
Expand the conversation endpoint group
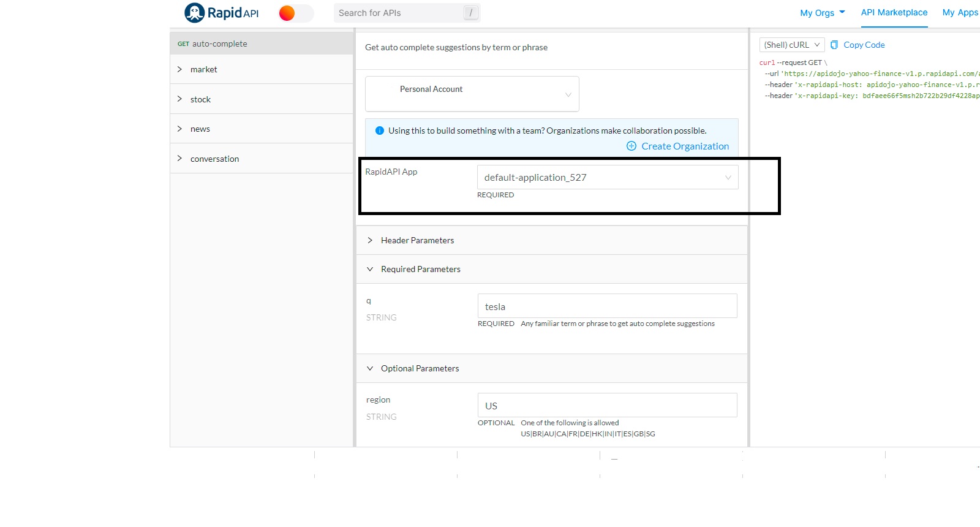(262, 159)
